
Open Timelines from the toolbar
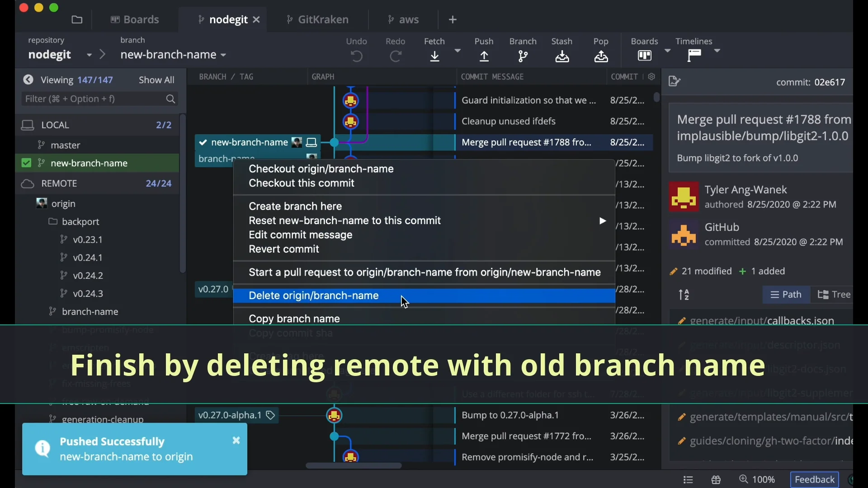[694, 56]
